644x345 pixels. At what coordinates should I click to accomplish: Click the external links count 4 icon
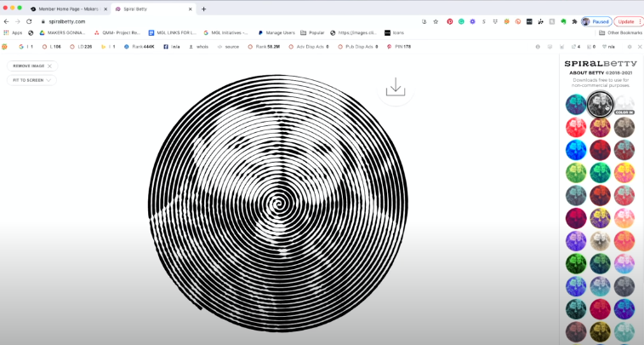point(576,47)
